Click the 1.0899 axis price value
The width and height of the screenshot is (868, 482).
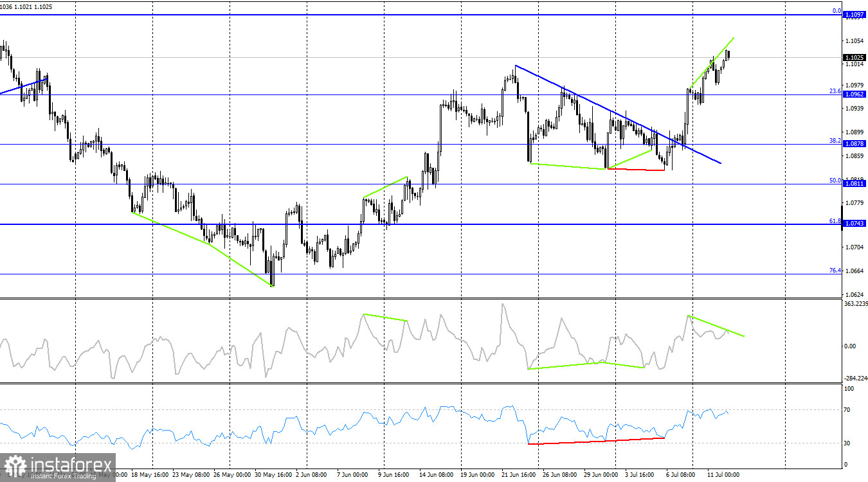click(854, 132)
